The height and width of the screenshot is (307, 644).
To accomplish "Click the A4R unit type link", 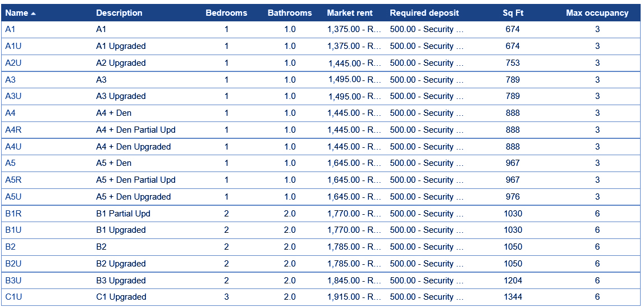I will [x=13, y=130].
